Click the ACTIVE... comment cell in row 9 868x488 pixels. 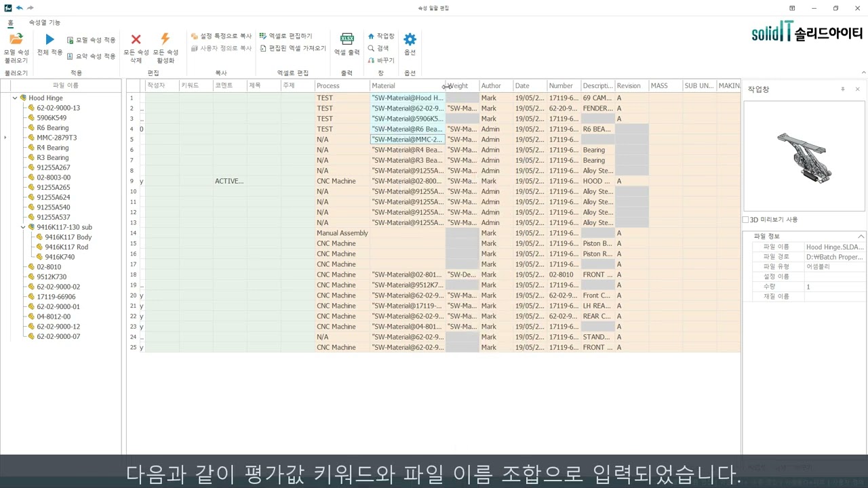[230, 181]
